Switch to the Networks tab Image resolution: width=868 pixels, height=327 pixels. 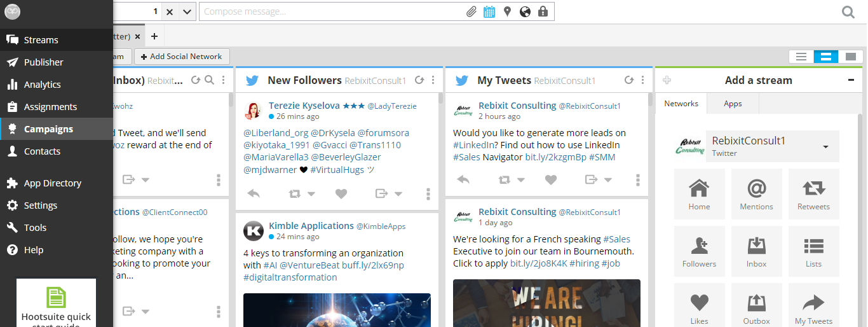tap(681, 103)
